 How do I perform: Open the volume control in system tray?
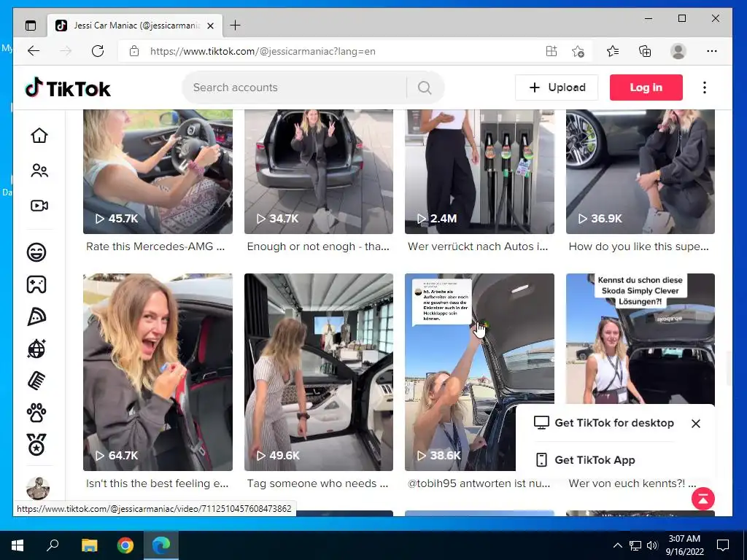click(x=652, y=545)
